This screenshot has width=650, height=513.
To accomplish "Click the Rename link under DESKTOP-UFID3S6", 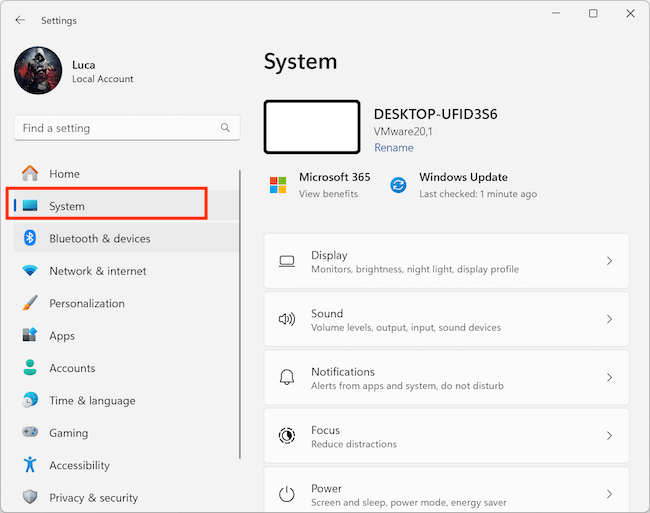I will [394, 148].
